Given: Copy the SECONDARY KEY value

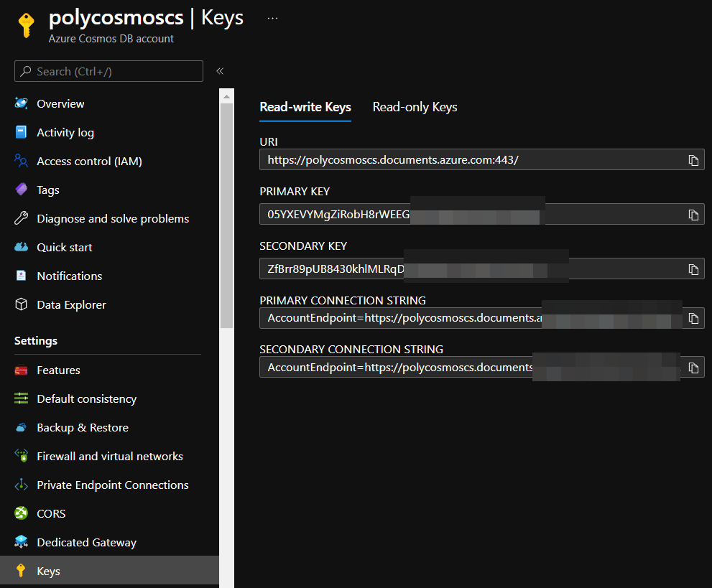Looking at the screenshot, I should pyautogui.click(x=693, y=269).
